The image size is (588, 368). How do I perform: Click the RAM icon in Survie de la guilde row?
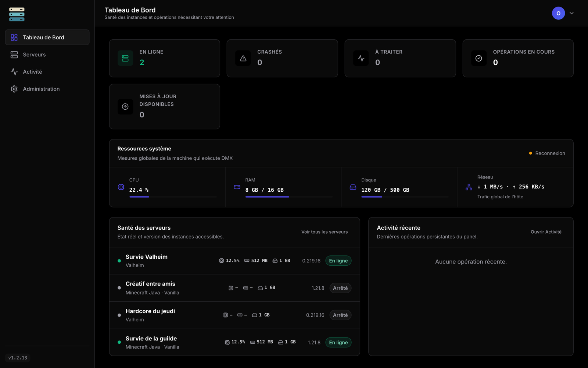tap(252, 342)
